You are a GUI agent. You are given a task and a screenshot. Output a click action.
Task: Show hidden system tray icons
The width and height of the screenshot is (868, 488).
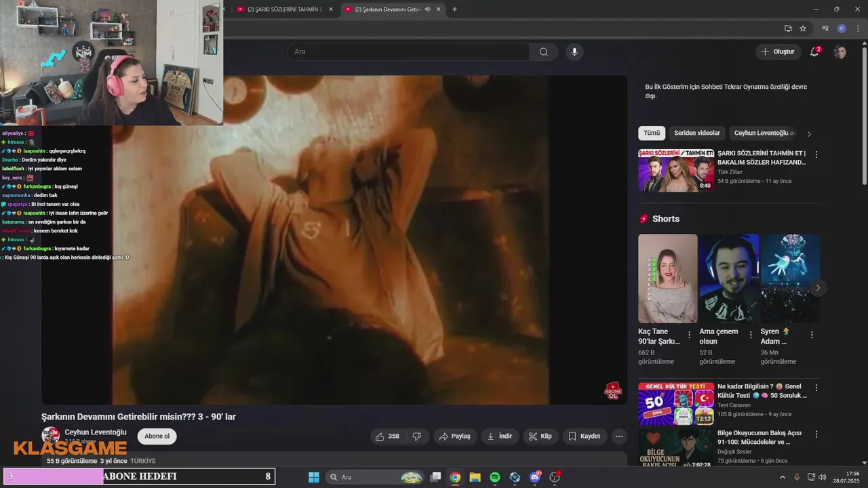tap(782, 477)
